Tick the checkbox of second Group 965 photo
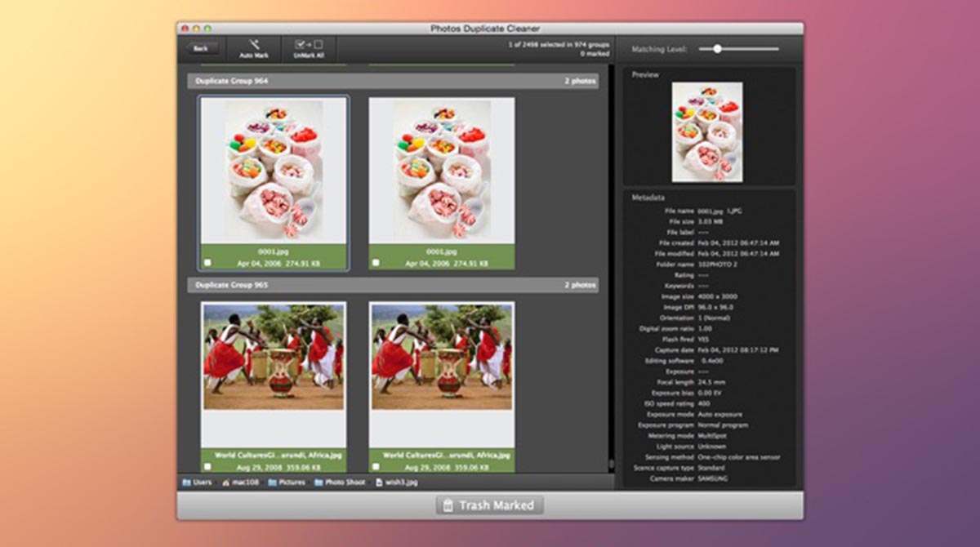Screen dimensions: 980x547 pos(376,466)
